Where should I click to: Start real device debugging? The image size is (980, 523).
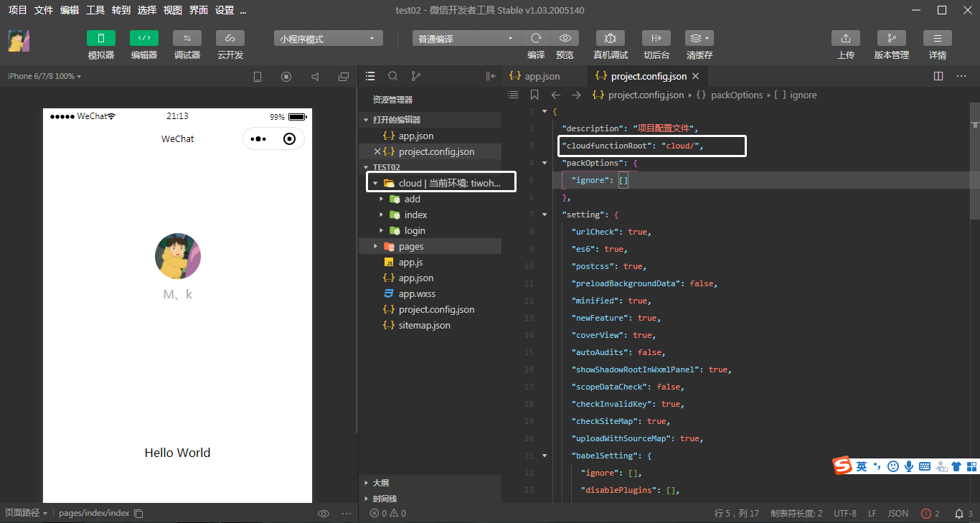(x=611, y=38)
